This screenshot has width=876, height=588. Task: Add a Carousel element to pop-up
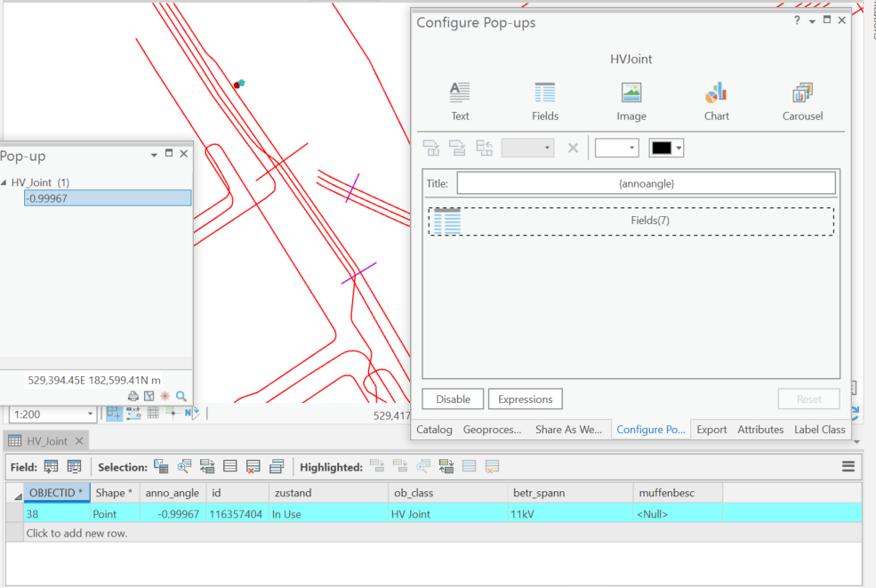pos(802,101)
